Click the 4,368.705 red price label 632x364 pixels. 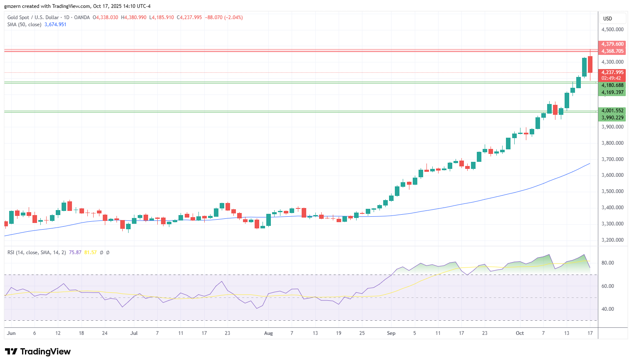click(x=612, y=51)
